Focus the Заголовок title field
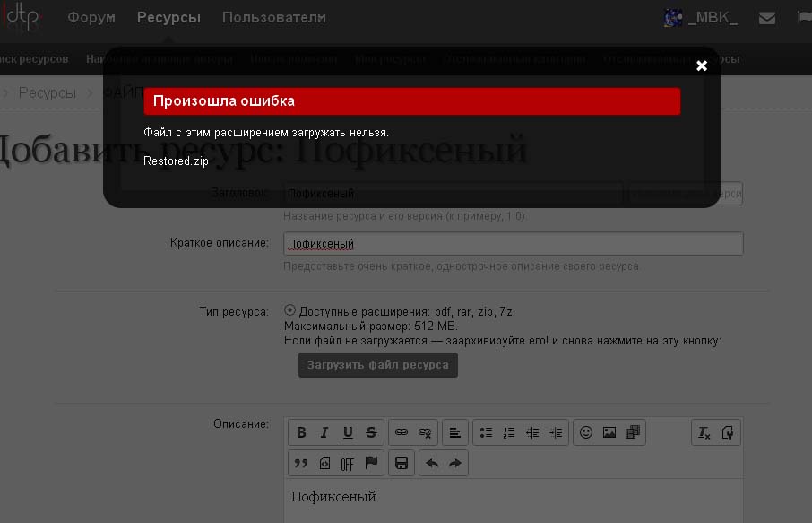The width and height of the screenshot is (812, 523). [x=454, y=194]
